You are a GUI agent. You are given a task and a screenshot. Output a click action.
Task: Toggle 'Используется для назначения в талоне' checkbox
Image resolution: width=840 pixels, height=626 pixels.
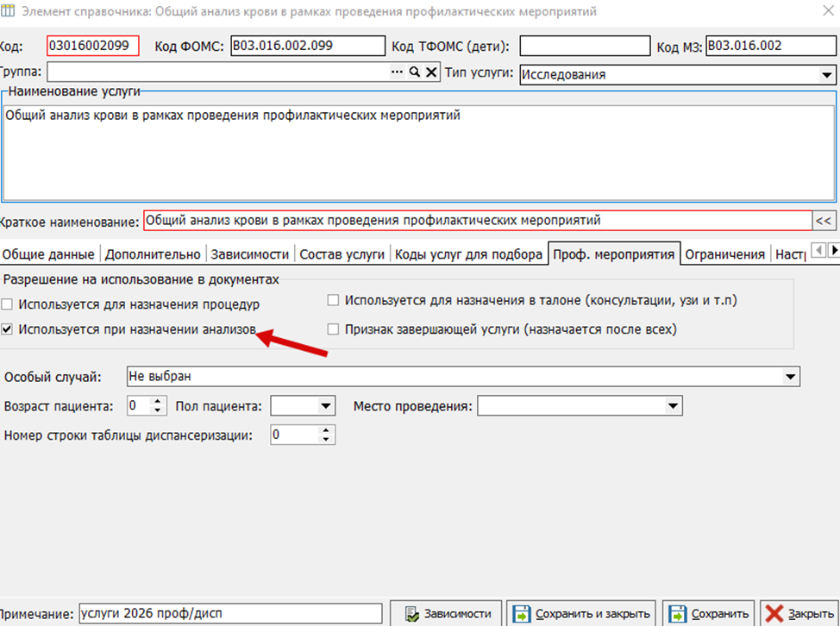[333, 300]
